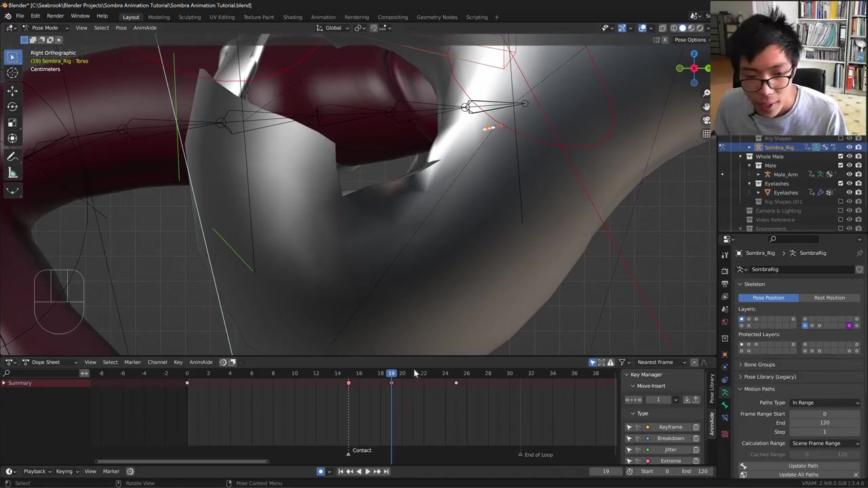Click the Rest Position button
This screenshot has height=488, width=868.
click(829, 298)
